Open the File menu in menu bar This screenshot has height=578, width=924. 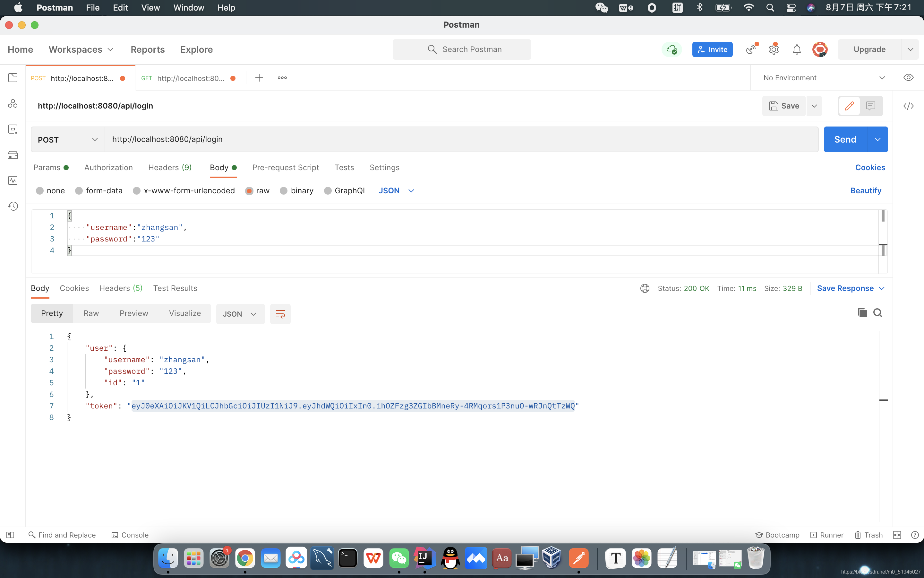point(93,8)
